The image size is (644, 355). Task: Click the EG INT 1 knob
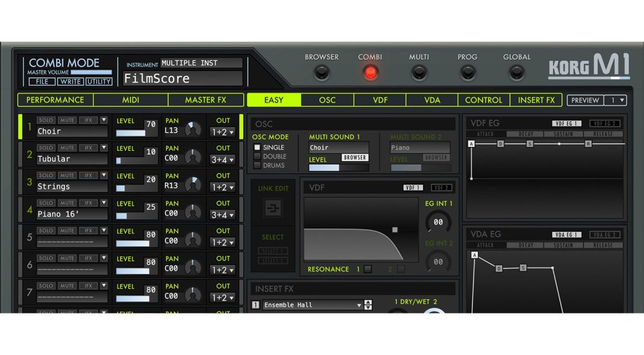click(x=438, y=222)
